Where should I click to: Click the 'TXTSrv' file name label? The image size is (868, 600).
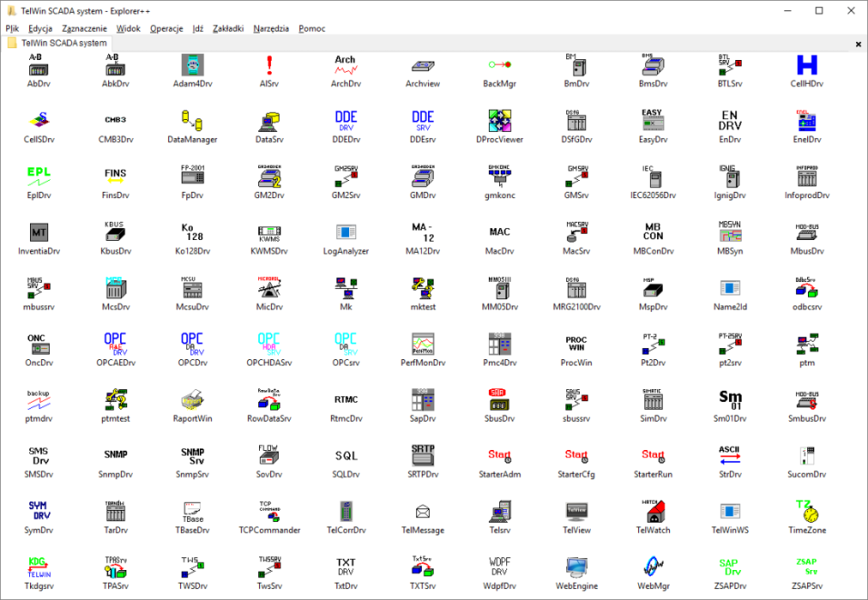423,587
